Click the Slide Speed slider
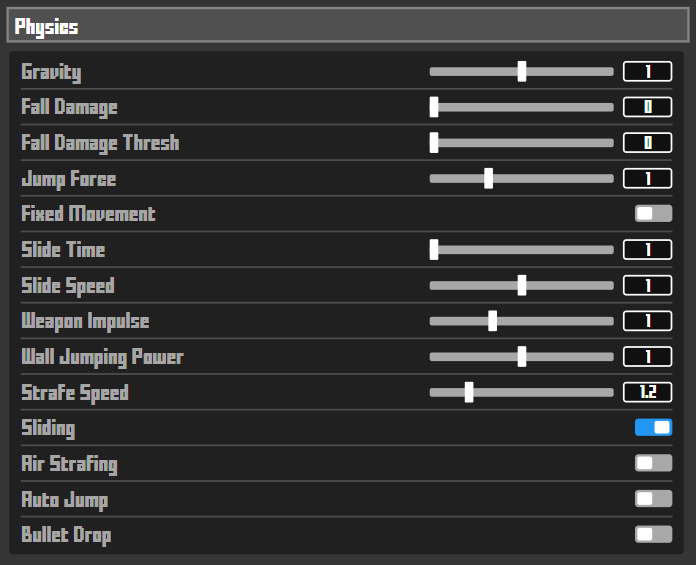 521,286
